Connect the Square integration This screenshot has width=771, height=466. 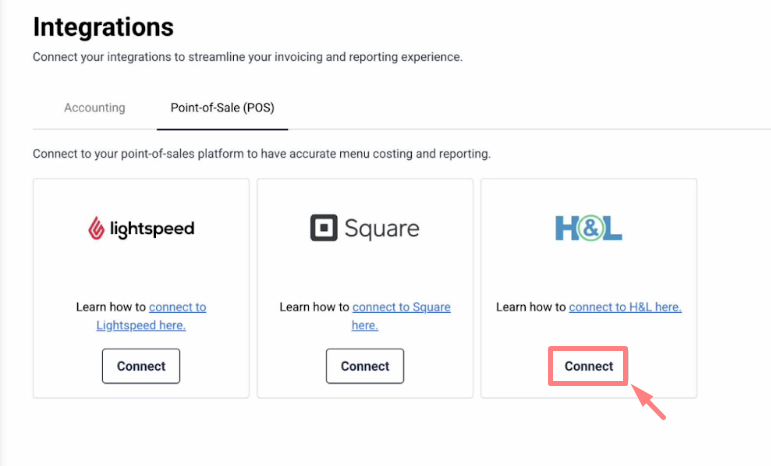(365, 366)
